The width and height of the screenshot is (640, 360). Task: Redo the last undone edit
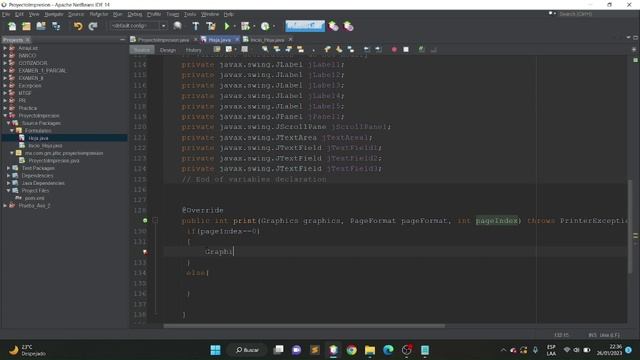coord(93,26)
